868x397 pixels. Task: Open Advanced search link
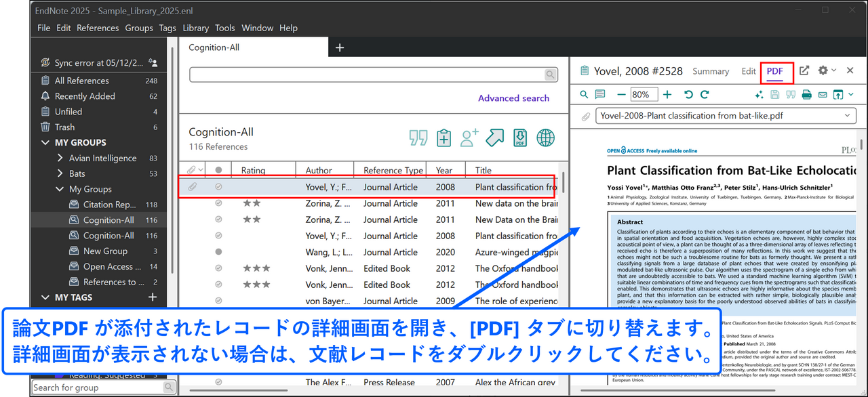[x=513, y=98]
